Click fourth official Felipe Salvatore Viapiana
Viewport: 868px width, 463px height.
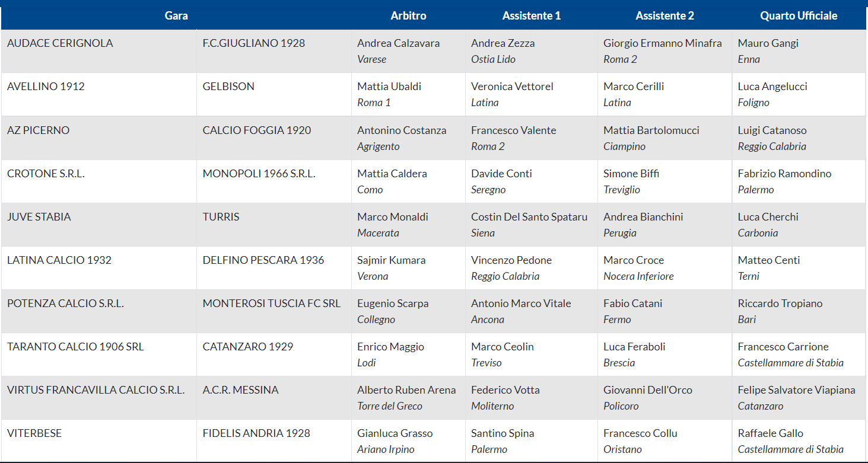click(x=796, y=390)
